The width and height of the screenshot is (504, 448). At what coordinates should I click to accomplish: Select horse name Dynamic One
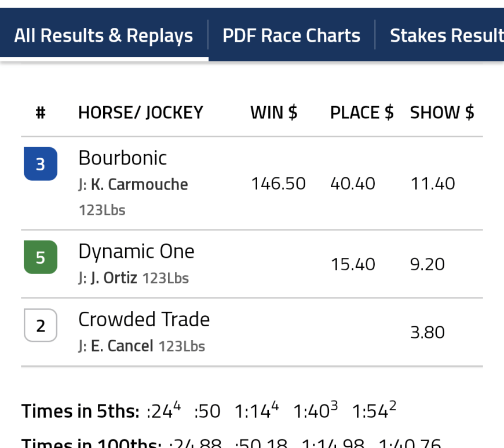[136, 252]
